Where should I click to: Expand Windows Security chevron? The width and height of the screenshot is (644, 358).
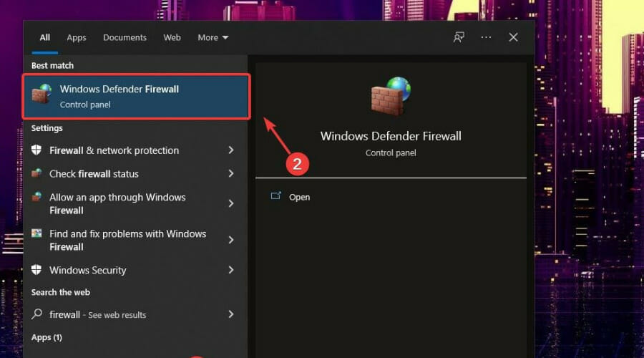click(x=231, y=270)
